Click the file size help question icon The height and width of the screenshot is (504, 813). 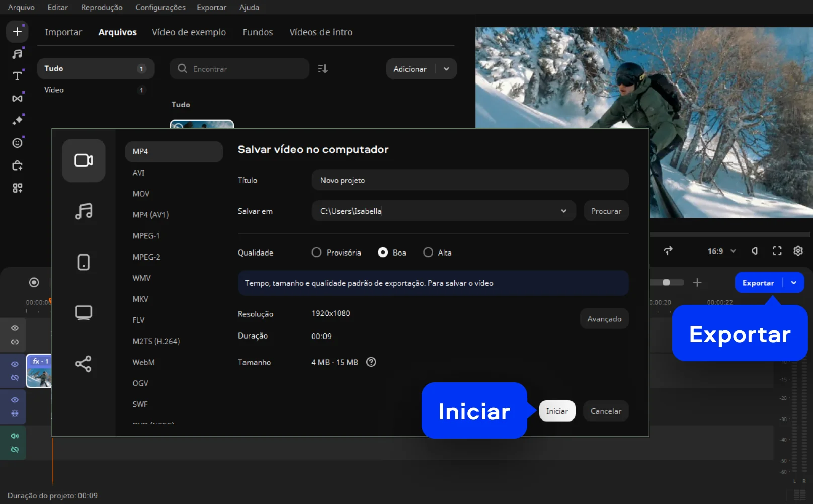point(371,362)
